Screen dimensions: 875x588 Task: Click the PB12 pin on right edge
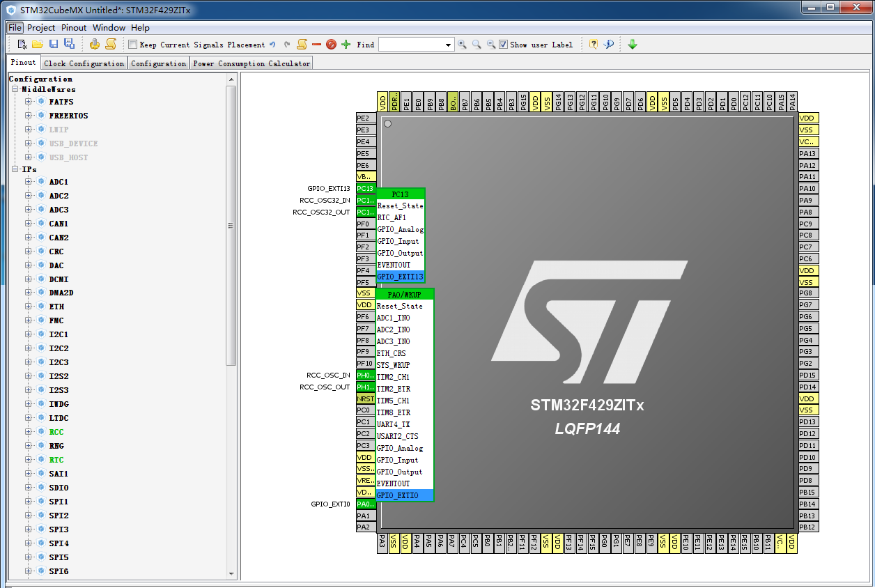pyautogui.click(x=808, y=527)
